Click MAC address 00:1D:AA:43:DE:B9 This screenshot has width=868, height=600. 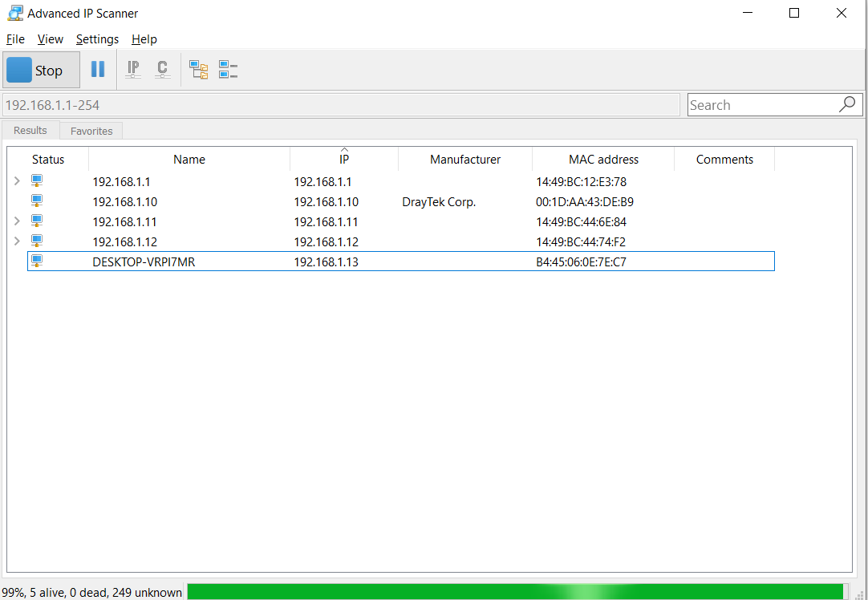tap(585, 202)
